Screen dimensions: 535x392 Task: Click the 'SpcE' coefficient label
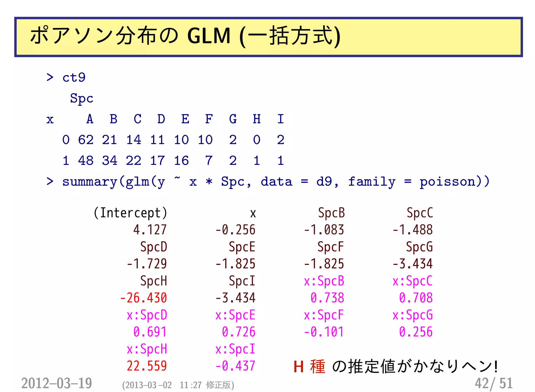point(242,247)
